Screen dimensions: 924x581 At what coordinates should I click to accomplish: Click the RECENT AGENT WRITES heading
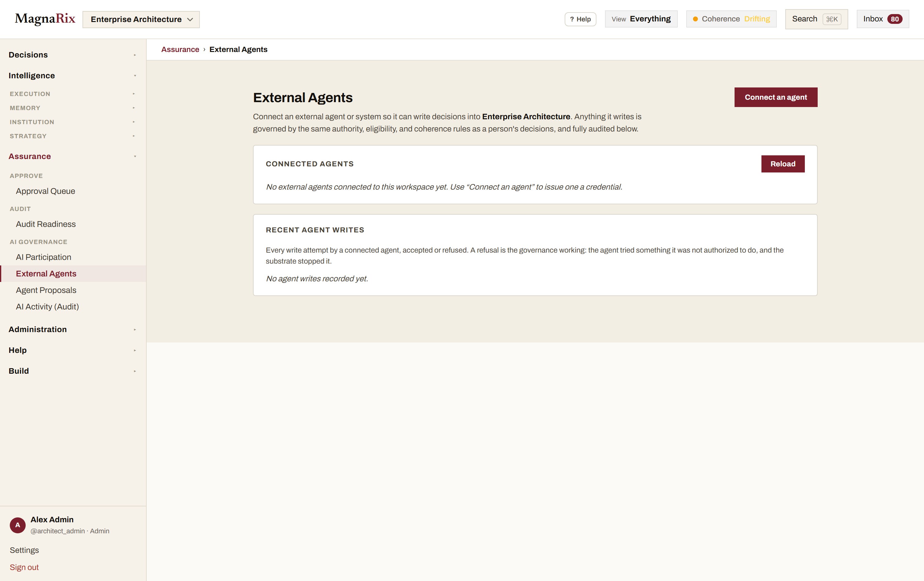(315, 230)
